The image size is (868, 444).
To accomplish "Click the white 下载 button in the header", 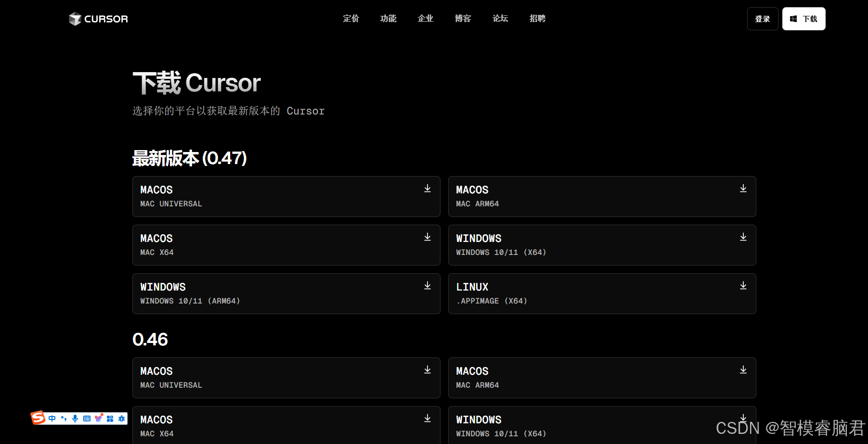I will pos(804,19).
